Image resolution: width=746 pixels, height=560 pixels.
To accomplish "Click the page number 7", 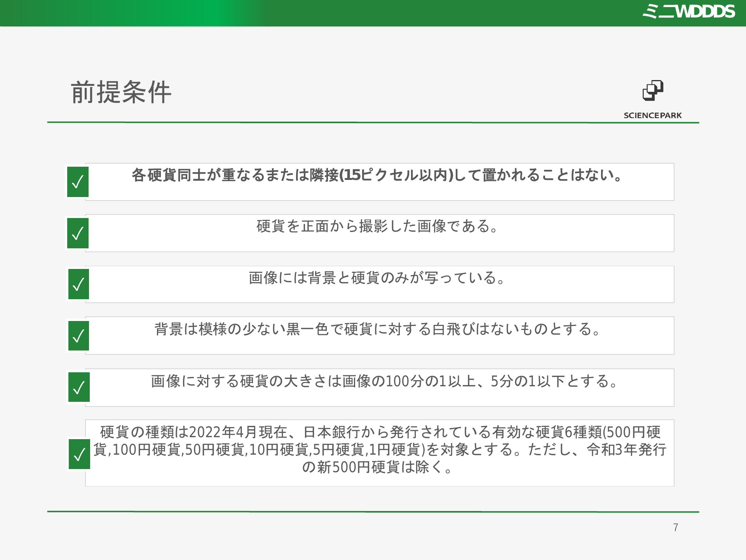I will click(x=676, y=527).
